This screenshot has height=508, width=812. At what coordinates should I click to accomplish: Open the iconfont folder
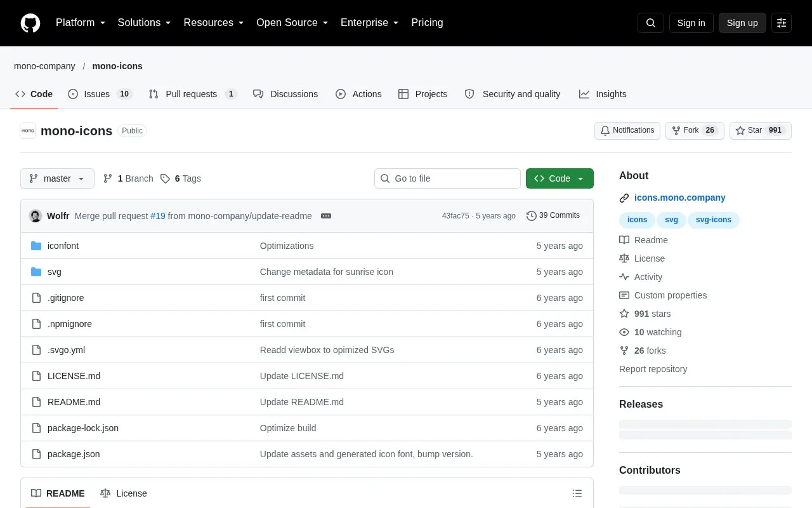[x=63, y=246]
